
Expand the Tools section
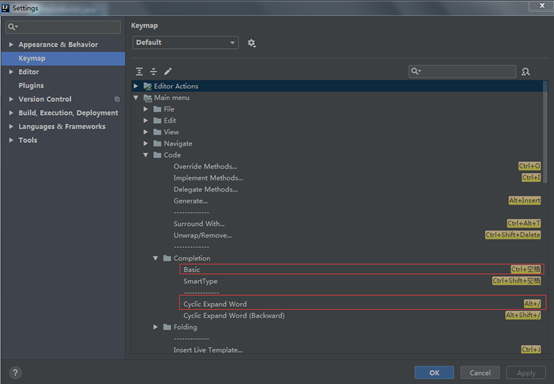pyautogui.click(x=11, y=140)
